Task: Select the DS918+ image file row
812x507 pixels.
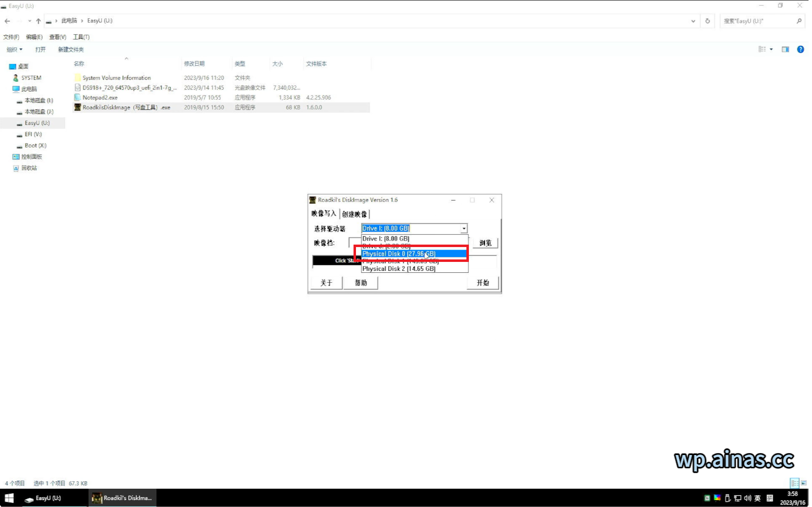Action: 221,88
